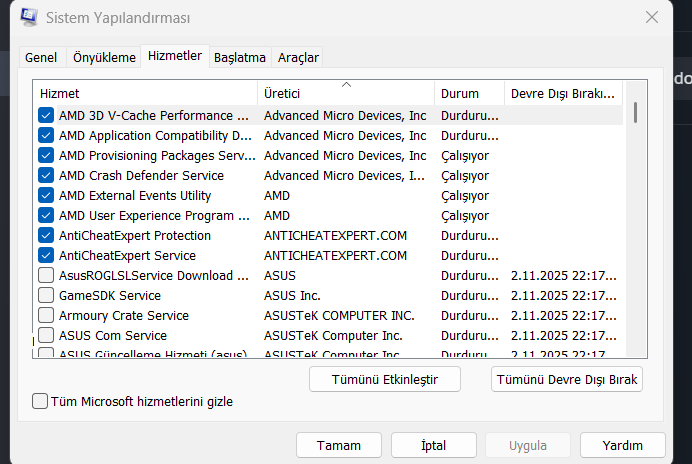This screenshot has width=692, height=464.
Task: Click the Sistem Yapılandırması window icon
Action: click(x=29, y=17)
